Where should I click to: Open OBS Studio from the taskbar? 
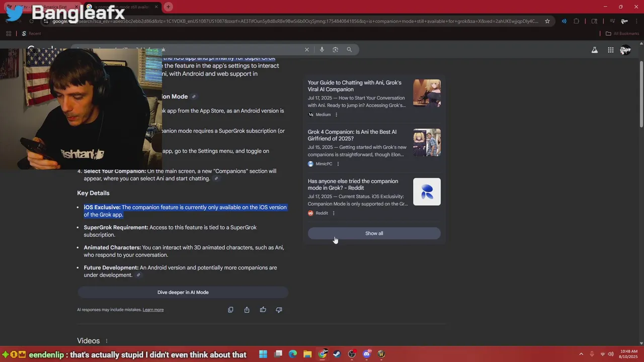tap(352, 354)
